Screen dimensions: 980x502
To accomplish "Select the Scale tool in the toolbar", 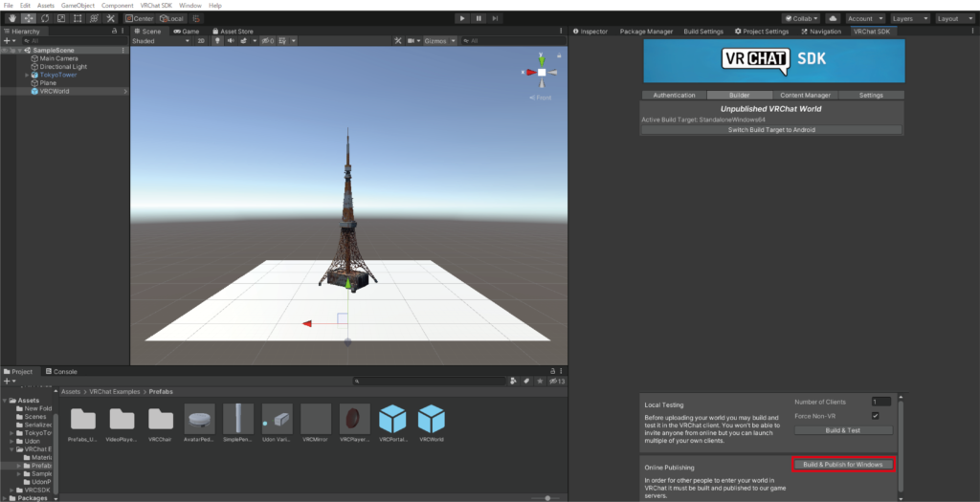I will click(x=61, y=18).
